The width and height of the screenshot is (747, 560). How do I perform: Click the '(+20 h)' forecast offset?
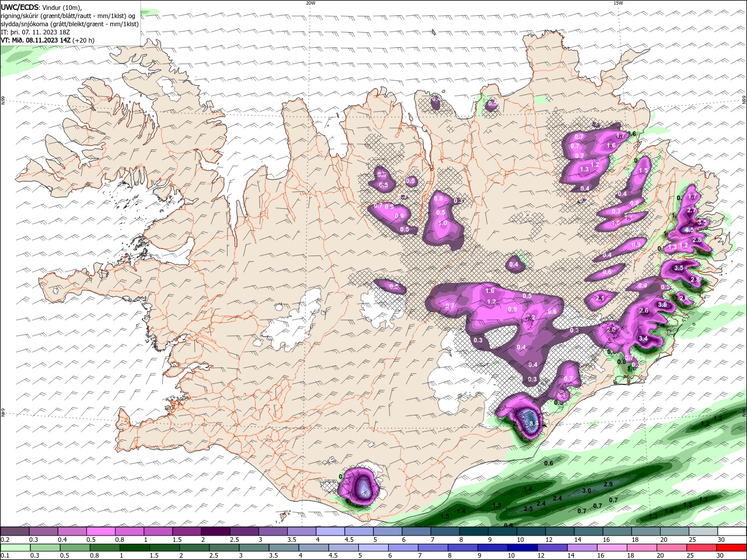(83, 40)
